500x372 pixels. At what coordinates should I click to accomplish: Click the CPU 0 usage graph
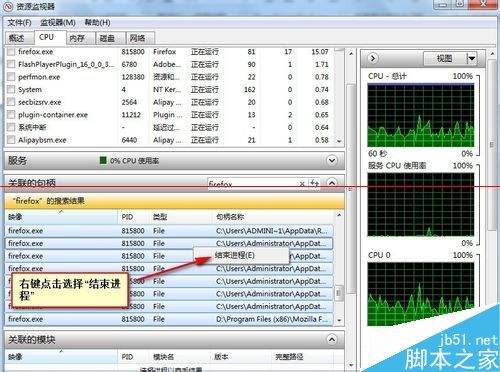[x=421, y=293]
